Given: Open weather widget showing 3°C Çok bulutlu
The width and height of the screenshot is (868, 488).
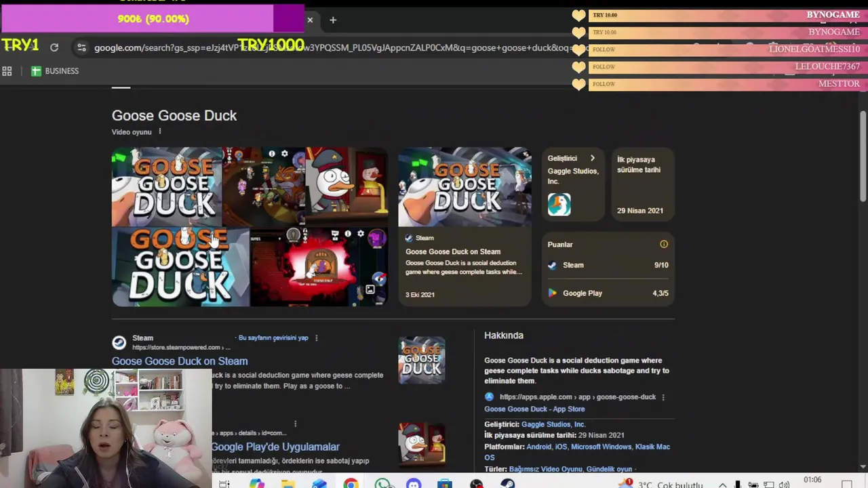Looking at the screenshot, I should (x=661, y=484).
